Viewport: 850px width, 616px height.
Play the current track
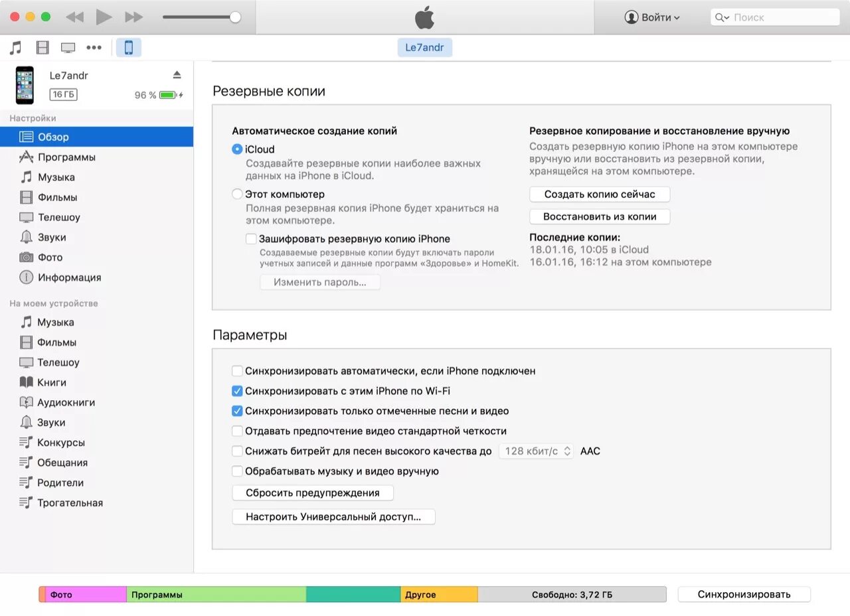point(104,17)
